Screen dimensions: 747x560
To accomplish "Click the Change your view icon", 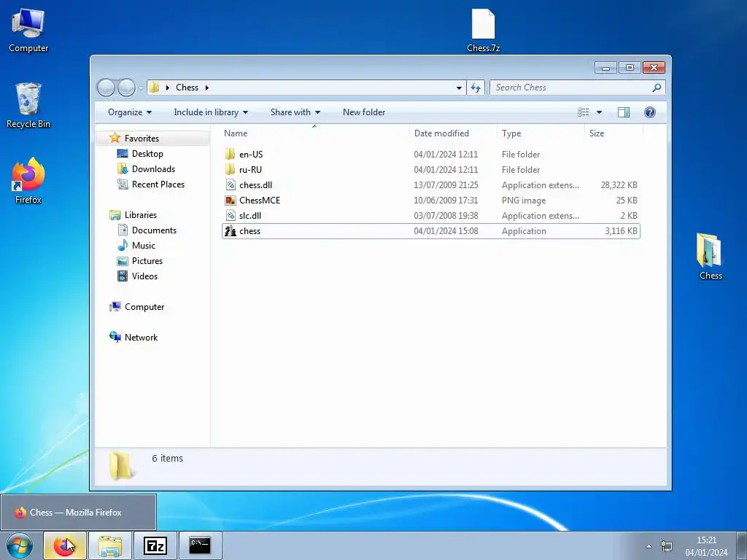I will pyautogui.click(x=583, y=112).
